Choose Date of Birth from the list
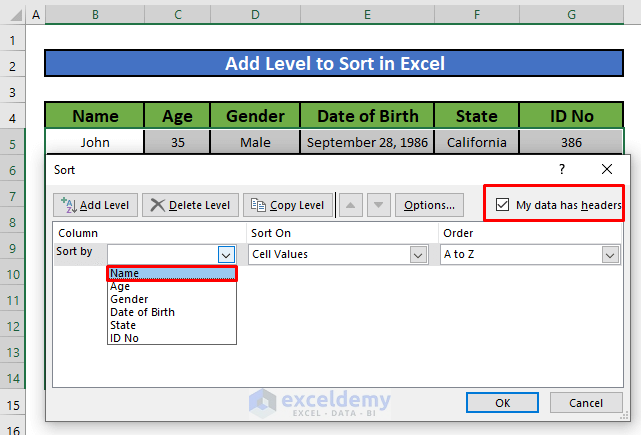Screen dimensions: 641x435 coord(142,312)
